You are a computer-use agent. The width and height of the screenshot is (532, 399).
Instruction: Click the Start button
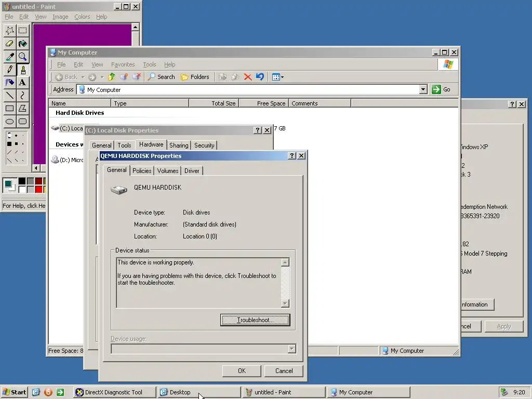pos(14,392)
